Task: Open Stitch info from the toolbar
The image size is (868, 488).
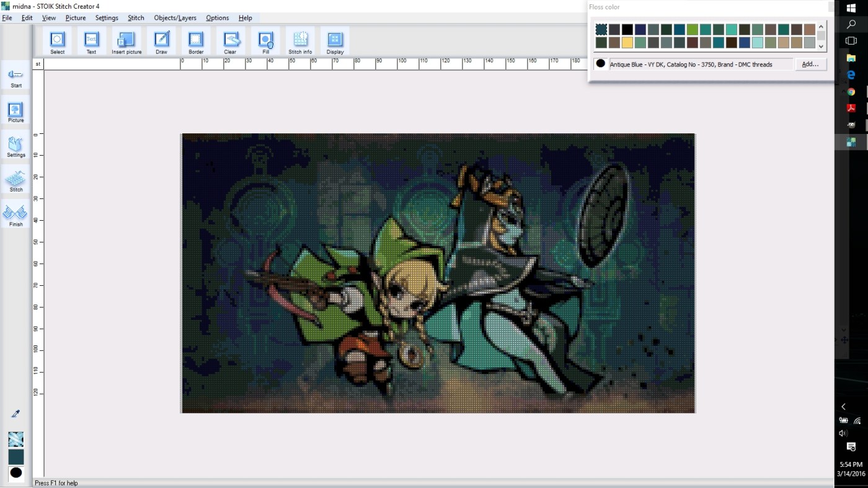Action: (300, 42)
